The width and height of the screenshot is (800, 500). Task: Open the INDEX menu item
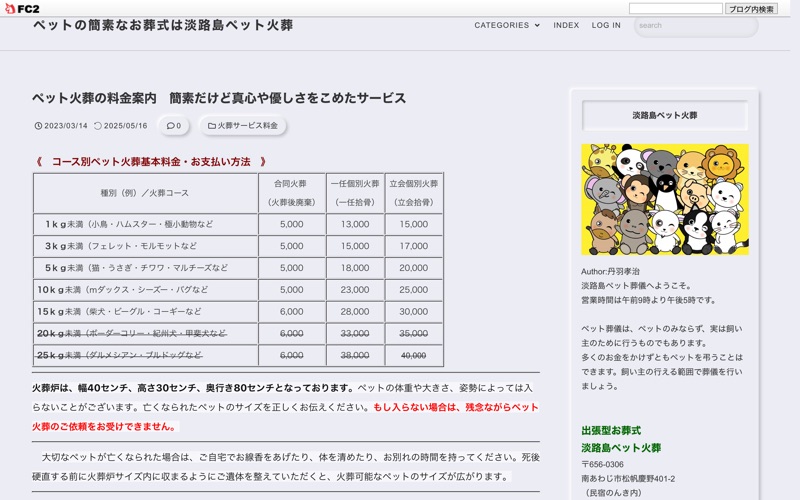[x=566, y=25]
